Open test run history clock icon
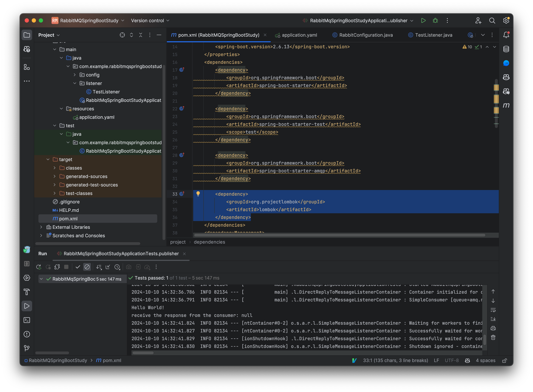This screenshot has height=392, width=533. point(117,267)
